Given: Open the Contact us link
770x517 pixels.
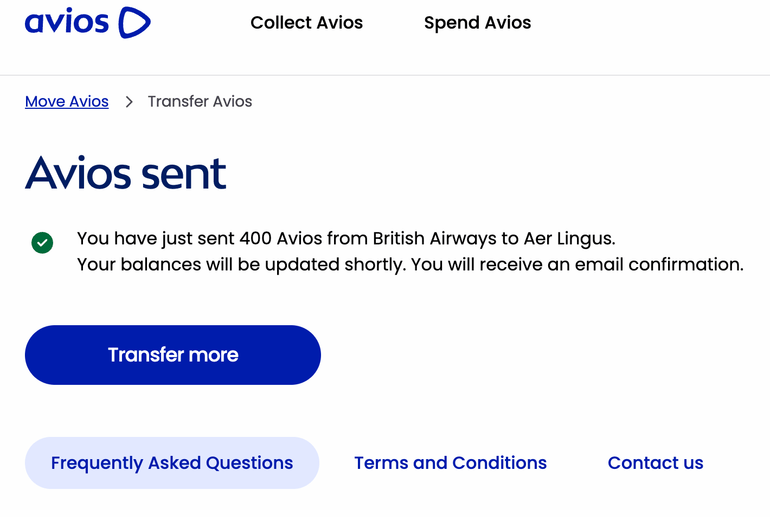Looking at the screenshot, I should click(x=655, y=463).
